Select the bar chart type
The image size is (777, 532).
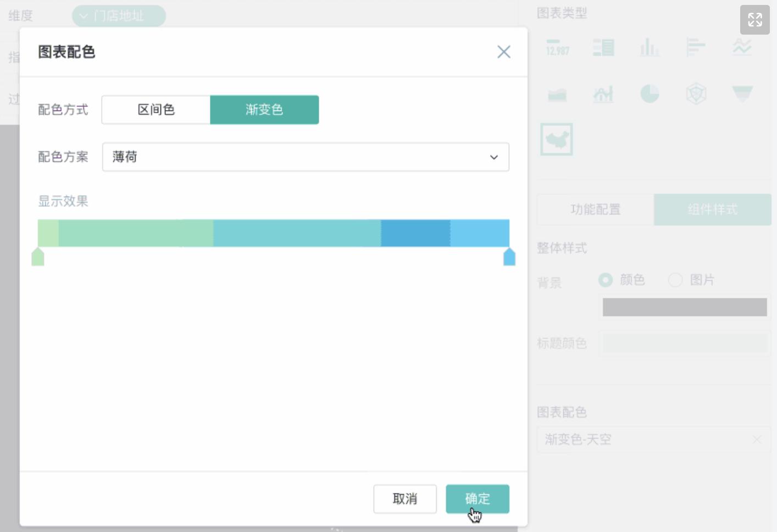(x=650, y=48)
